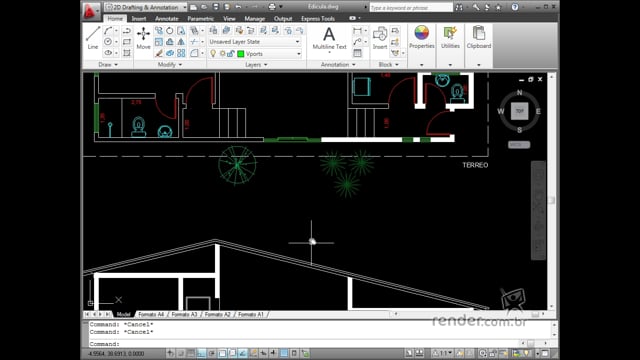The height and width of the screenshot is (360, 640).
Task: Click the WCS button below ViewCube
Action: pos(519,144)
